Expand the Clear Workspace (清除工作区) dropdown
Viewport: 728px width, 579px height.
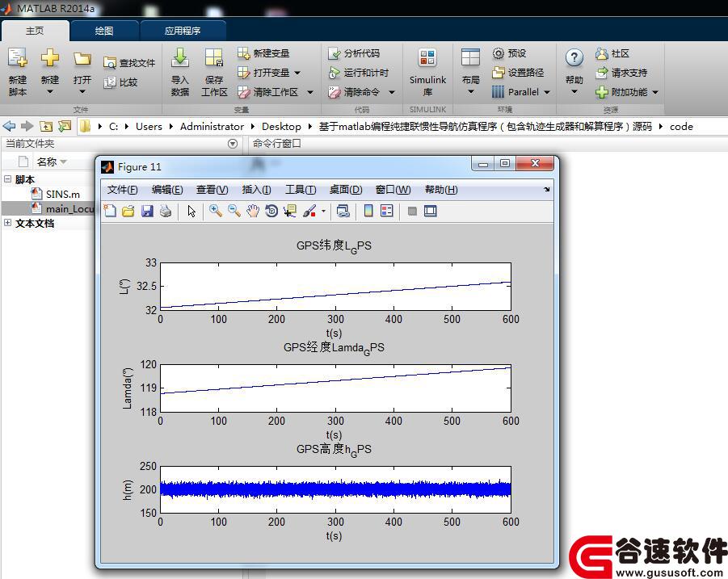[310, 92]
